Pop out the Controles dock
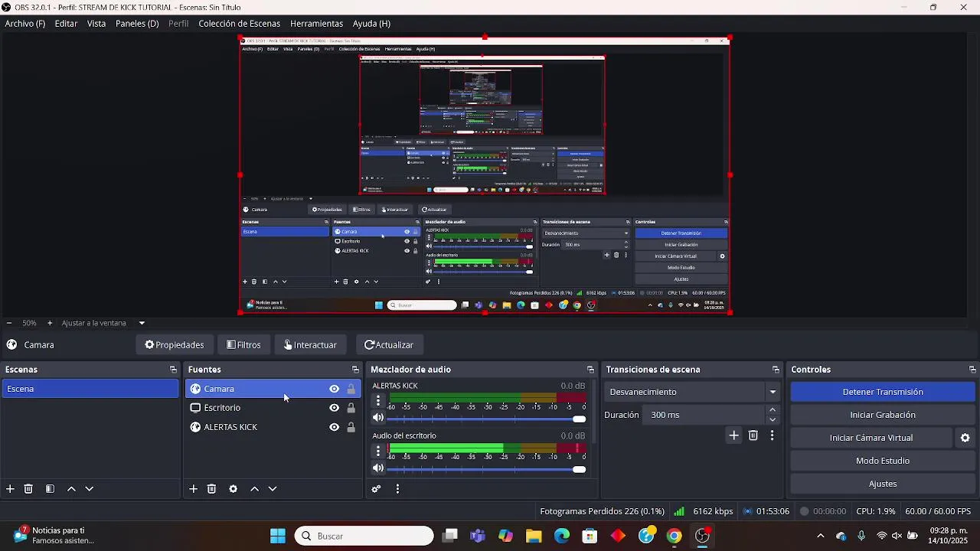The height and width of the screenshot is (551, 980). click(x=972, y=370)
